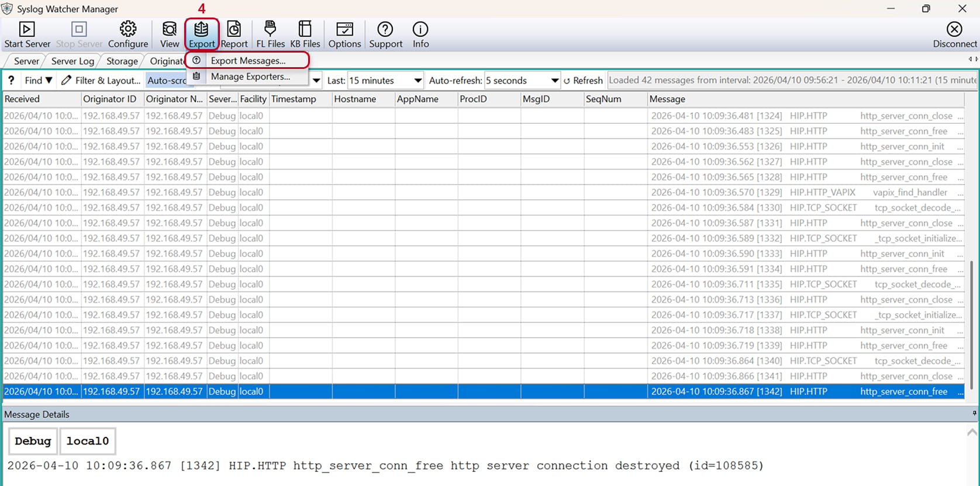Click the Refresh button
Viewport: 980px width, 486px height.
point(583,81)
